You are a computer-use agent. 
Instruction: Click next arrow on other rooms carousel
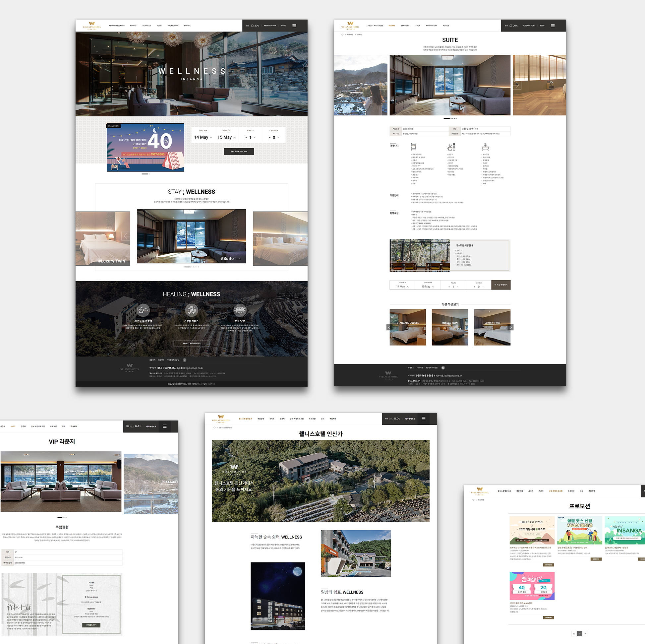point(511,327)
